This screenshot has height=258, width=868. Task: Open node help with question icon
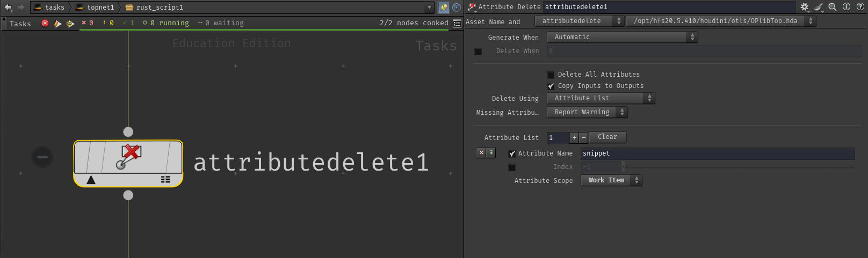[x=860, y=7]
